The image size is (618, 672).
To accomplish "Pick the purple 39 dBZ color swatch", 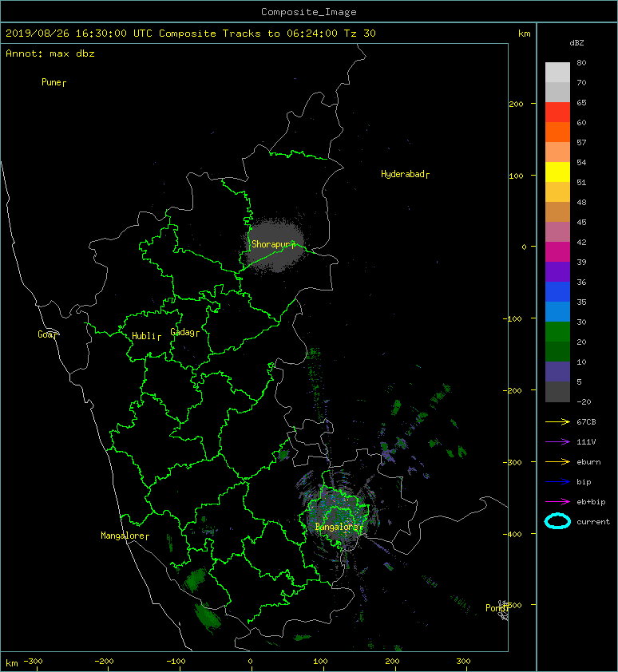I will [557, 271].
